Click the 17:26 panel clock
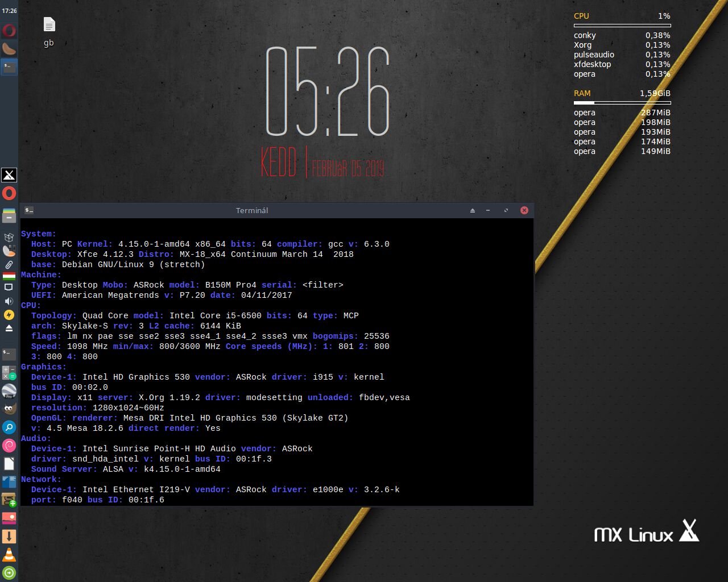Viewport: 728px width, 582px height. [9, 11]
